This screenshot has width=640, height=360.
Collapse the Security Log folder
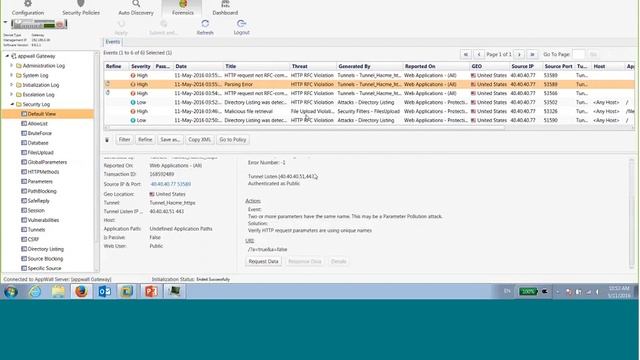(x=12, y=104)
